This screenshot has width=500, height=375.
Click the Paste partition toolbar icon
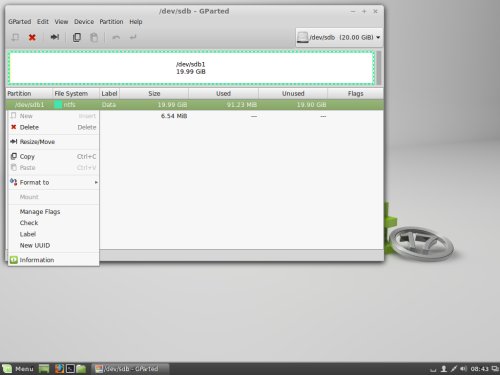[x=94, y=37]
